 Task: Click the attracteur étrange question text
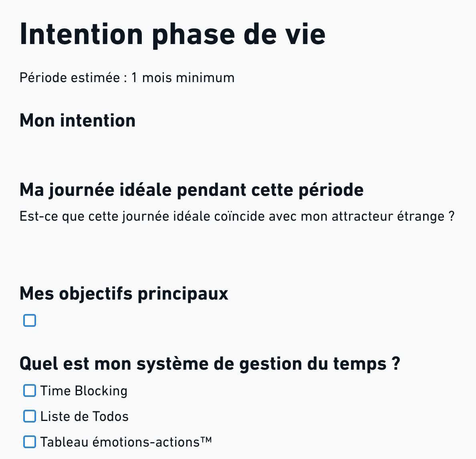[237, 217]
